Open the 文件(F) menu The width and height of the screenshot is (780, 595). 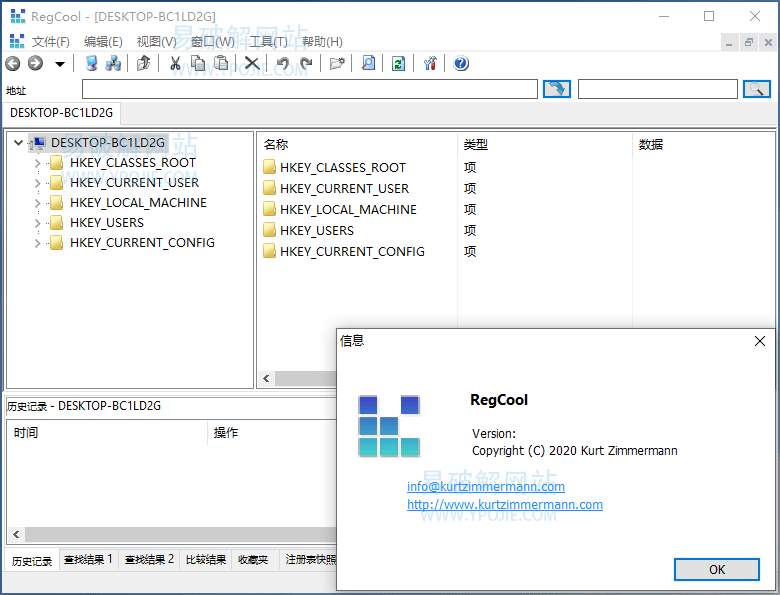tap(50, 42)
